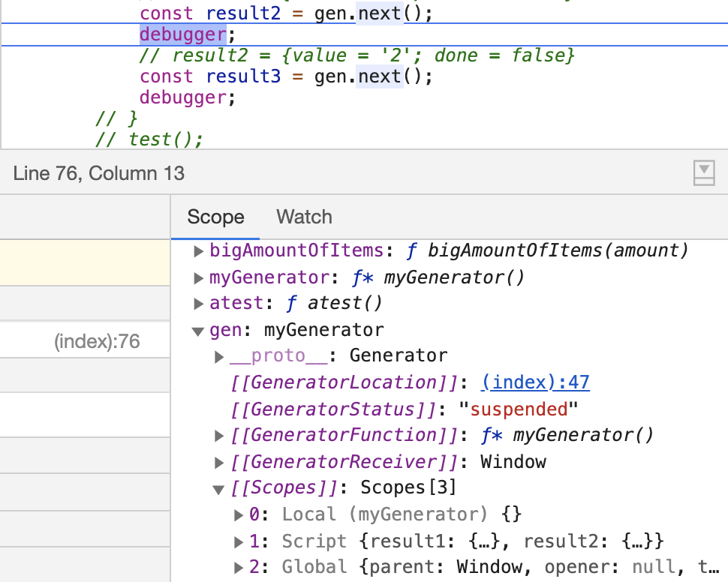Select the highlighted paused row in call stack
The width and height of the screenshot is (728, 582).
click(x=85, y=262)
